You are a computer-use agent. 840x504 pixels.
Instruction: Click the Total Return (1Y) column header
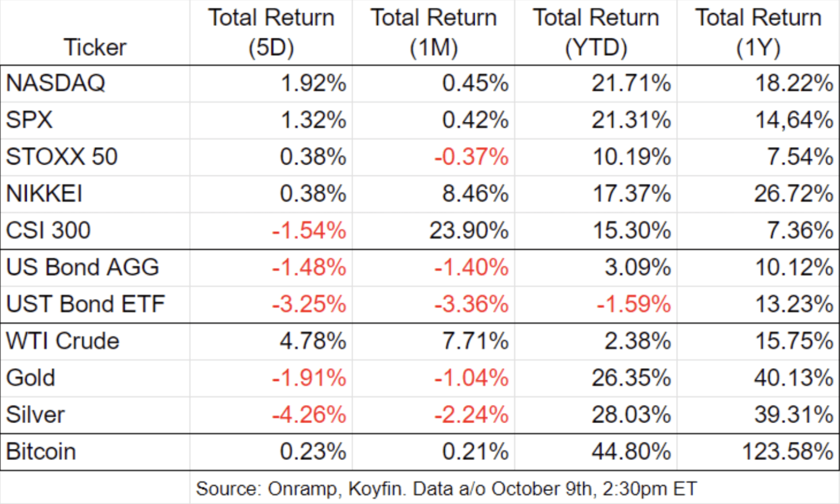(758, 32)
